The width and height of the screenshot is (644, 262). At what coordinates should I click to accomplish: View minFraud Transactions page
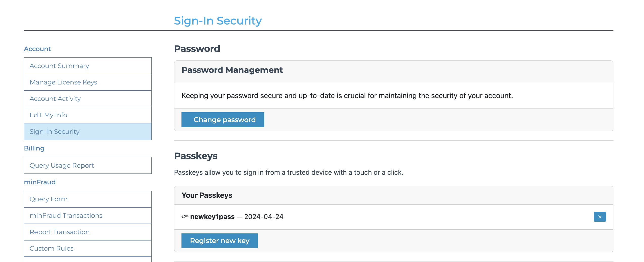click(x=66, y=215)
